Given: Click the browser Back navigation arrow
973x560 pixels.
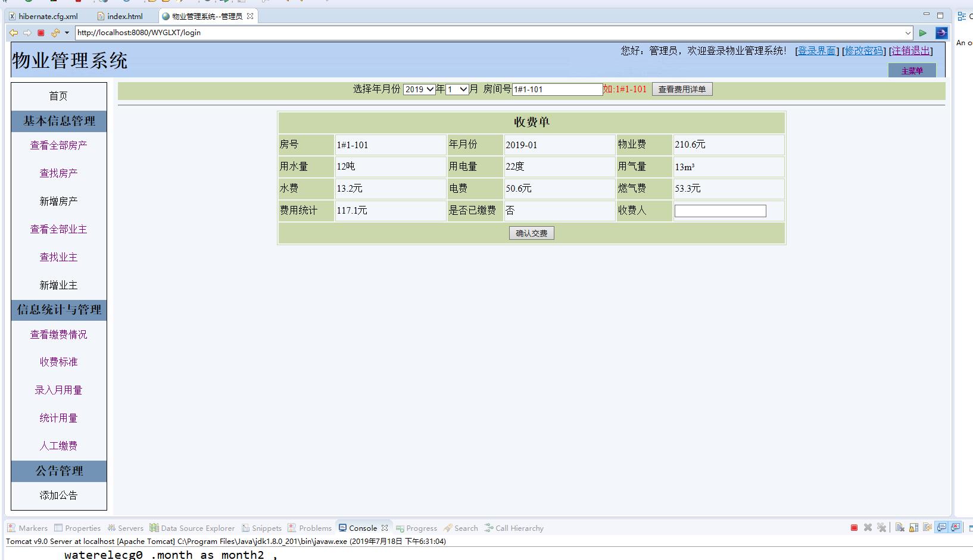Looking at the screenshot, I should 14,33.
